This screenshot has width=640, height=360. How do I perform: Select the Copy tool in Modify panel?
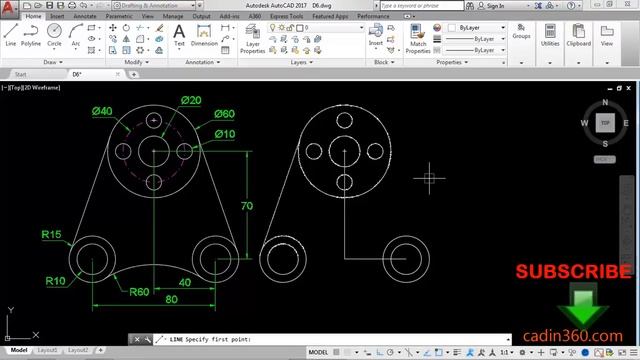113,39
